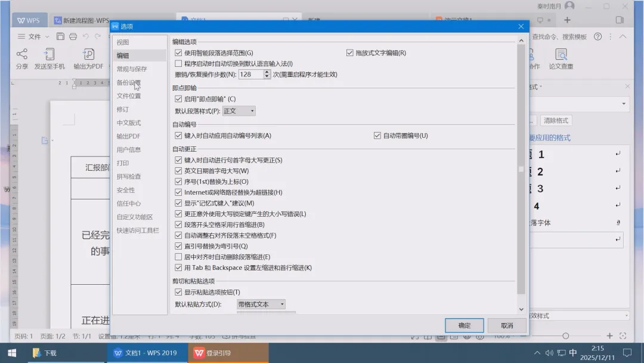This screenshot has height=363, width=644.
Task: Click the 取消 button
Action: (507, 325)
